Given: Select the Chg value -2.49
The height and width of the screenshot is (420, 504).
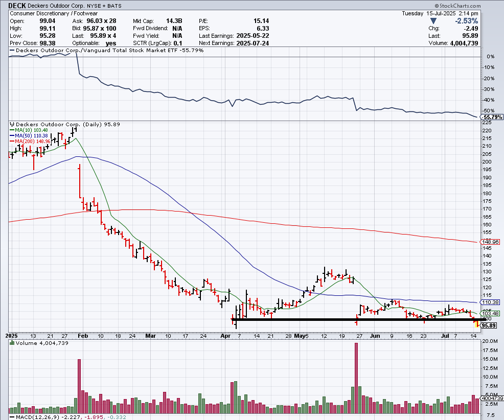Looking at the screenshot, I should [471, 28].
